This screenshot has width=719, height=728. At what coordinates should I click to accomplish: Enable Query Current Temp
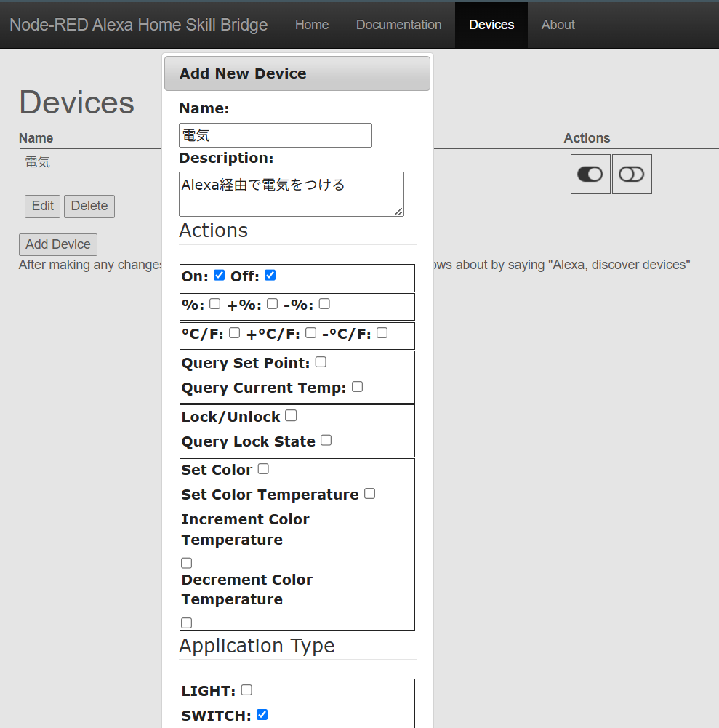(357, 386)
